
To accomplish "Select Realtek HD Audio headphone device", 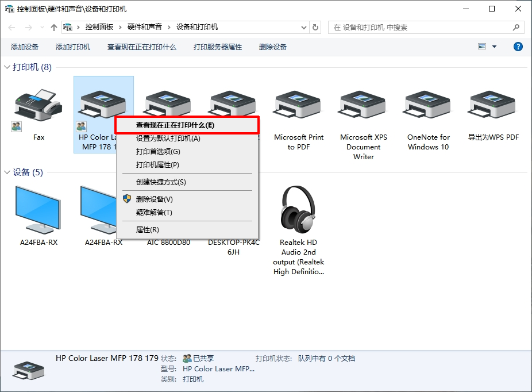I will [298, 210].
